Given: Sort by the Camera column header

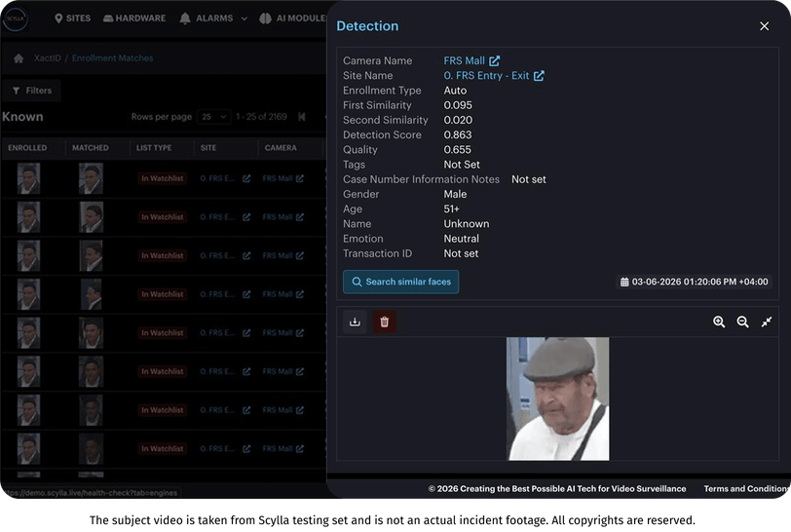Looking at the screenshot, I should click(281, 148).
